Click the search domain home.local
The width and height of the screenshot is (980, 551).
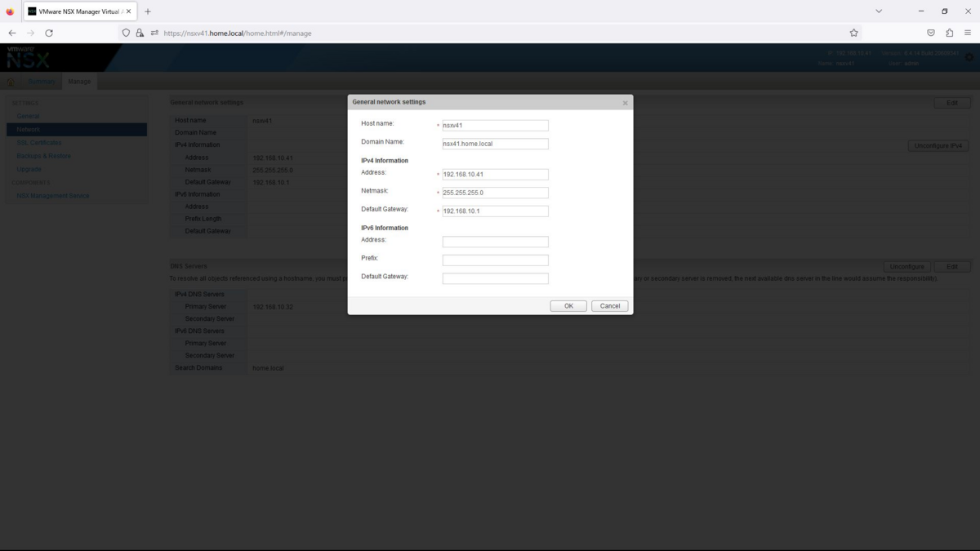[269, 368]
